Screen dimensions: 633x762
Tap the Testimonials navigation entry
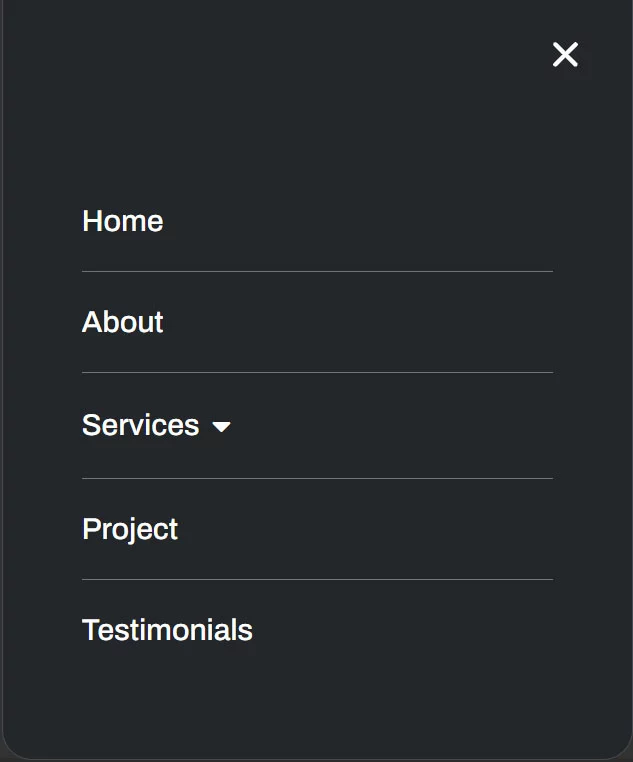(167, 630)
